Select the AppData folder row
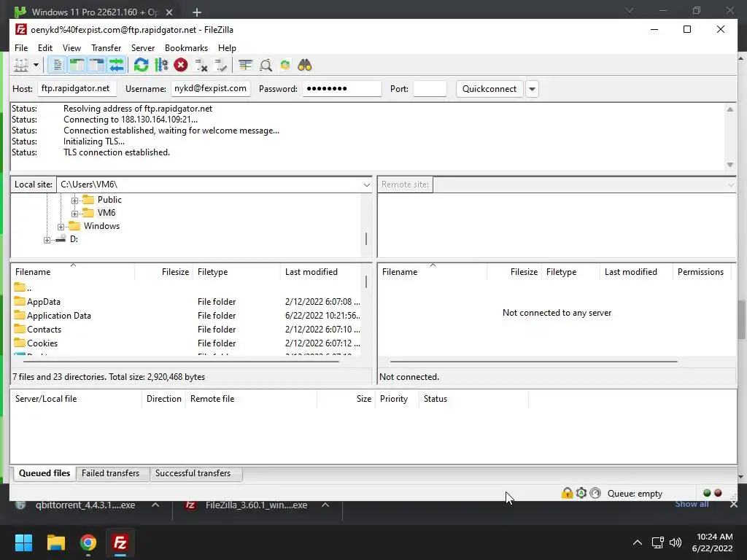Image resolution: width=747 pixels, height=560 pixels. (x=186, y=302)
